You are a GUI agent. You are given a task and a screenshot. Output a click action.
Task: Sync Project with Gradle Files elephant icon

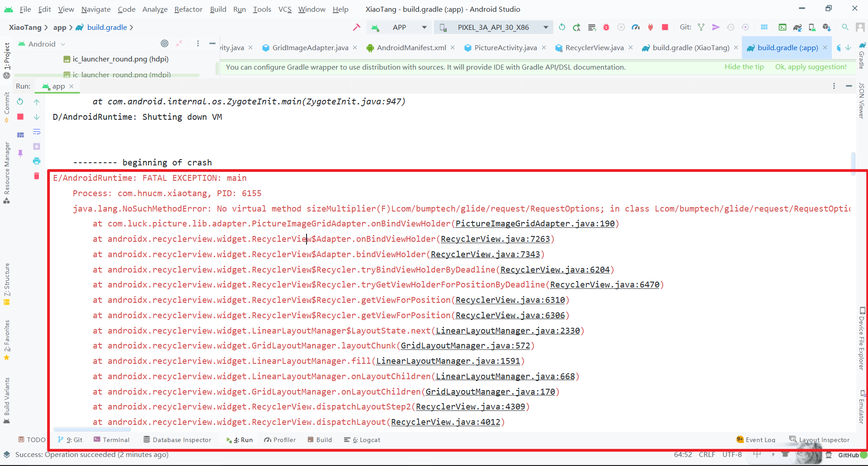point(797,27)
